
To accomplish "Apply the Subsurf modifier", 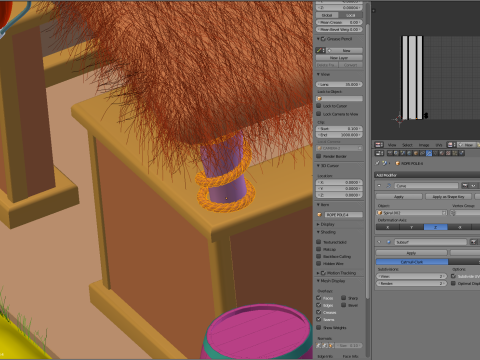I will tap(412, 253).
